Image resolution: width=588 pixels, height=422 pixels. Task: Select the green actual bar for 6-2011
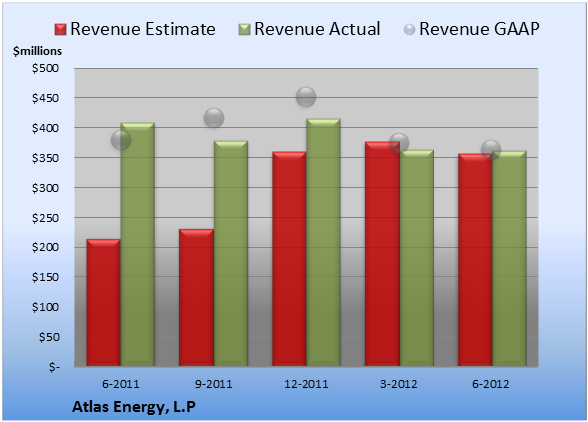138,244
